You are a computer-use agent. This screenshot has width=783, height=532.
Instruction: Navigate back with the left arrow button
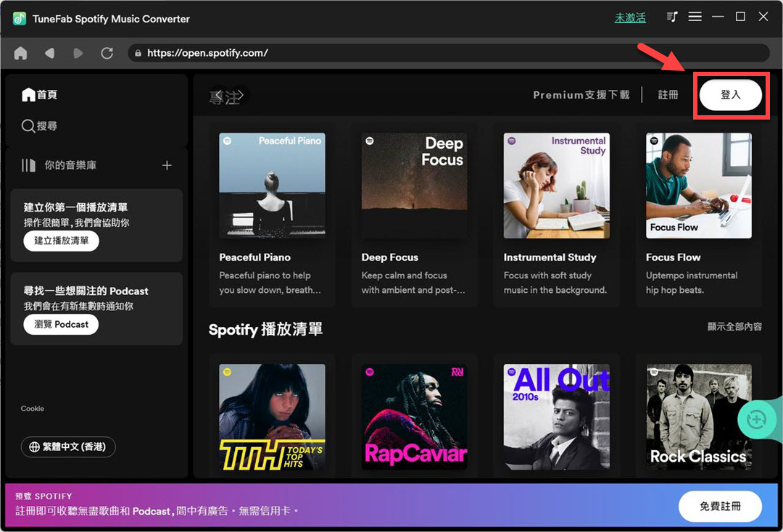pos(49,53)
